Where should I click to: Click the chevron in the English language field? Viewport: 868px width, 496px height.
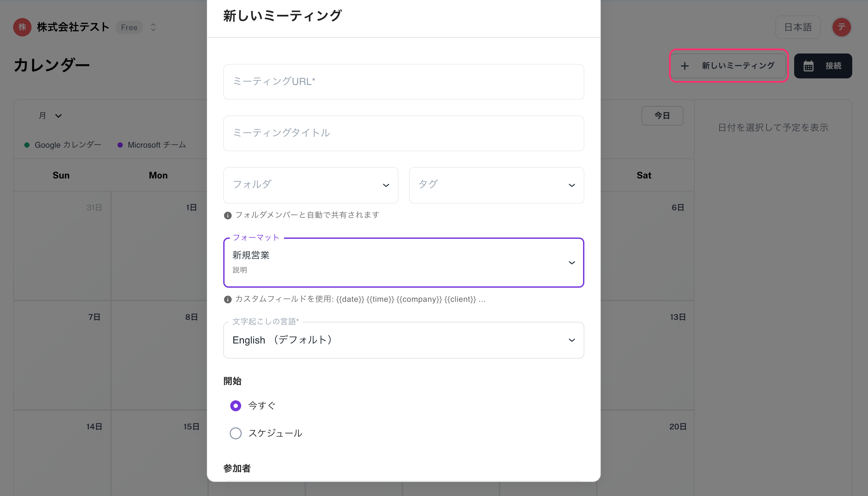point(572,340)
